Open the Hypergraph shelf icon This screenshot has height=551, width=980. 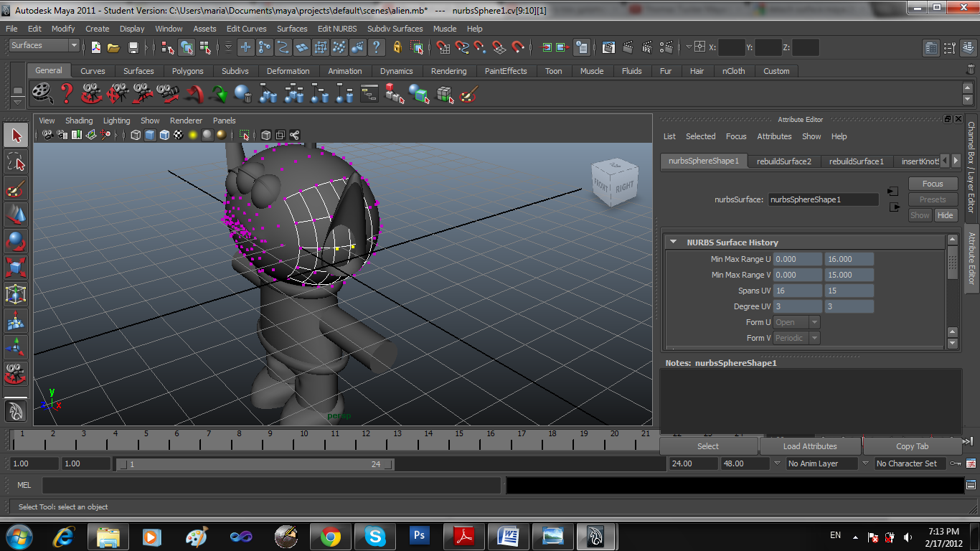[x=369, y=93]
